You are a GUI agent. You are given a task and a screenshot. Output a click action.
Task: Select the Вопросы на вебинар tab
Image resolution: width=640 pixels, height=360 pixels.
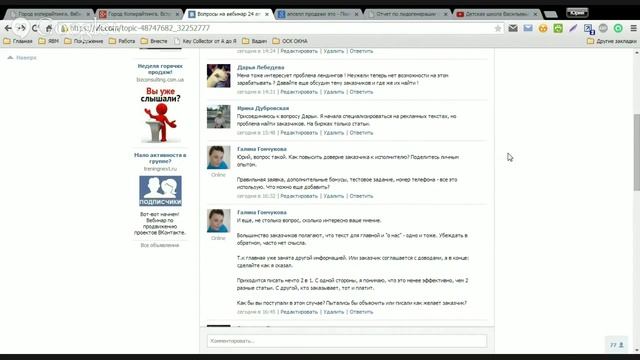(229, 14)
